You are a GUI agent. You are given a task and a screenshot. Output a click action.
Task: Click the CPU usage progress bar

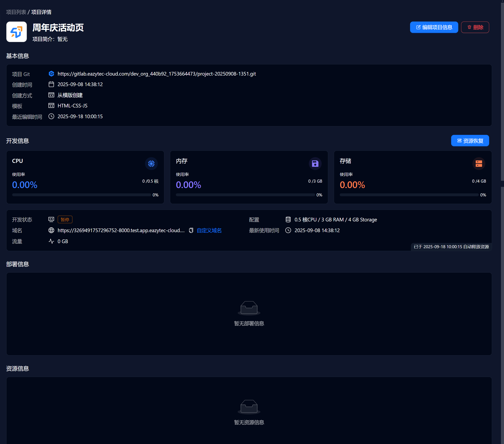81,195
